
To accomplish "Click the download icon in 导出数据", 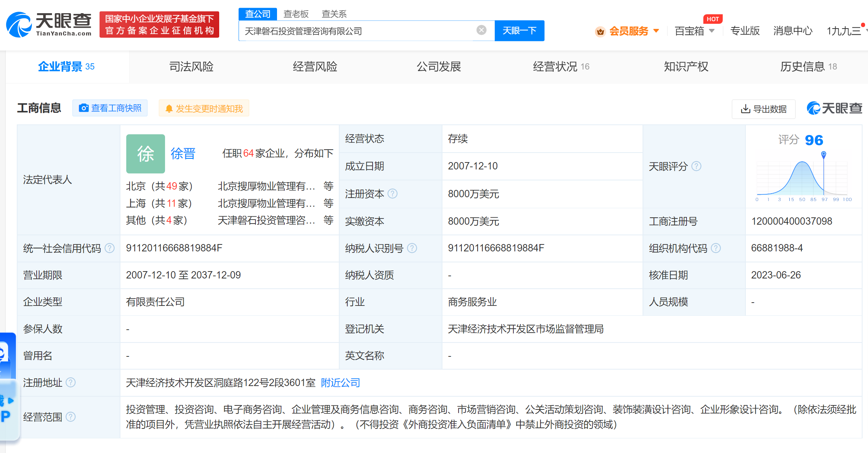I will point(745,109).
